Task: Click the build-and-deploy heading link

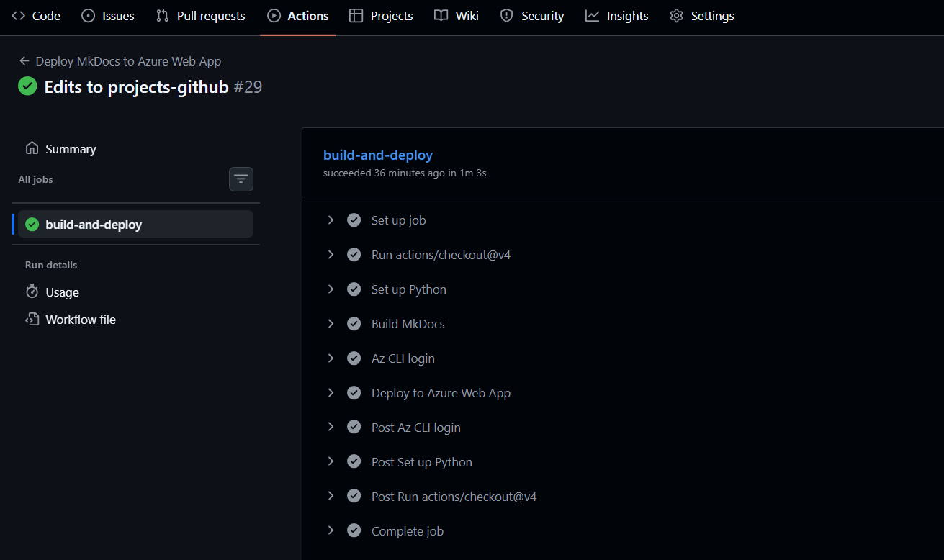Action: coord(378,155)
